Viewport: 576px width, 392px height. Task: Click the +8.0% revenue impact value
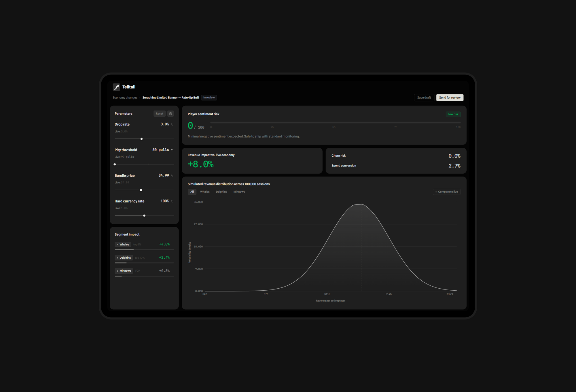[201, 164]
